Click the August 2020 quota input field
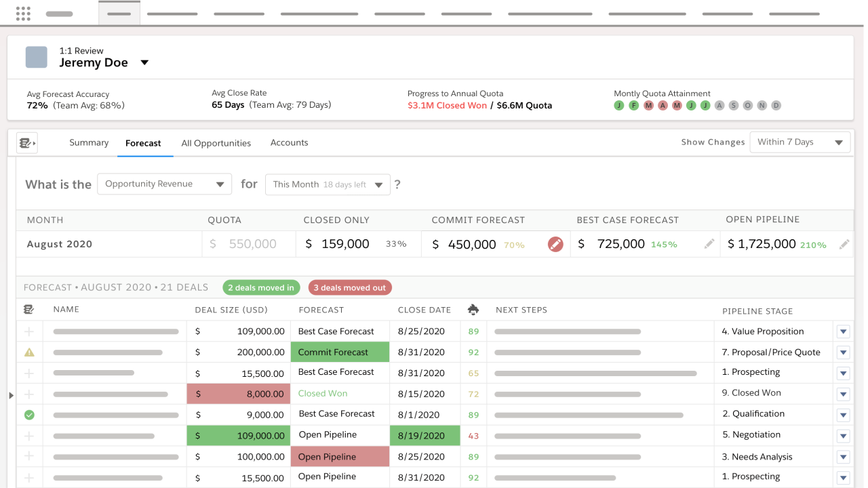The image size is (868, 488). point(249,244)
